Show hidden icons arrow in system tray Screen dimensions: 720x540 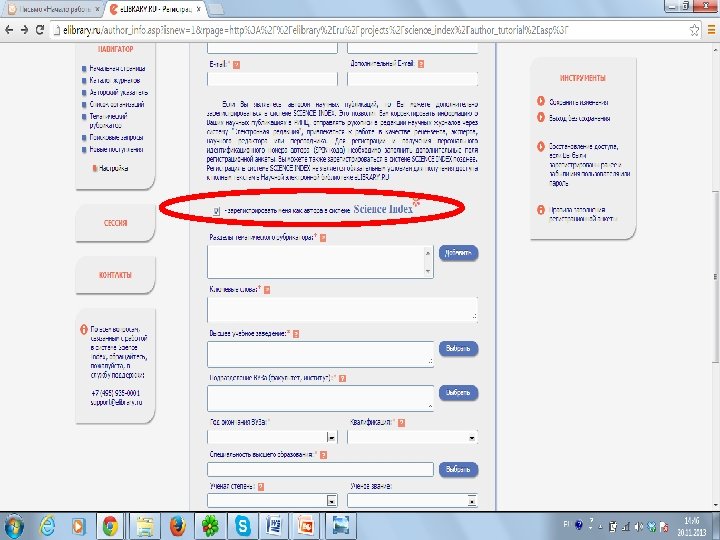(x=601, y=527)
